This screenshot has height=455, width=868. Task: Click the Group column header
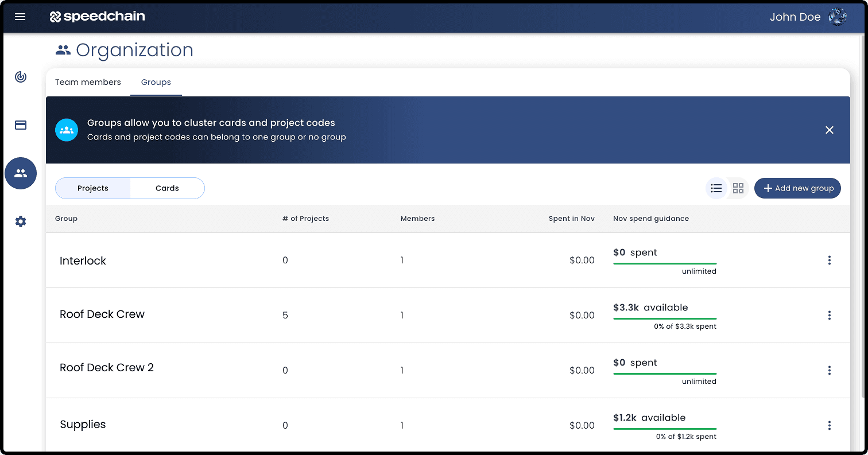point(66,219)
